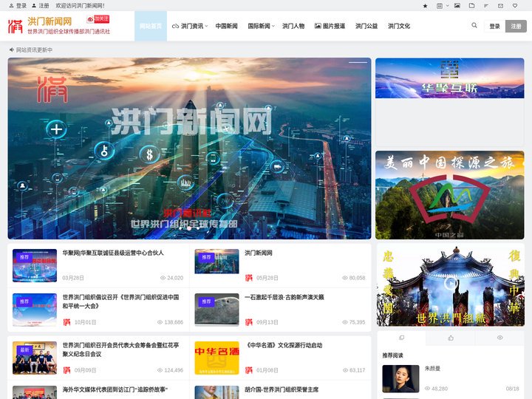
Task: Click the picture icon in top utility bar
Action: (457, 6)
